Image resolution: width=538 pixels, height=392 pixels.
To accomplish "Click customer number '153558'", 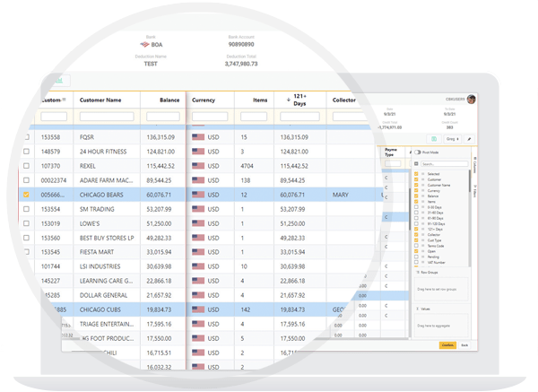I will click(50, 137).
